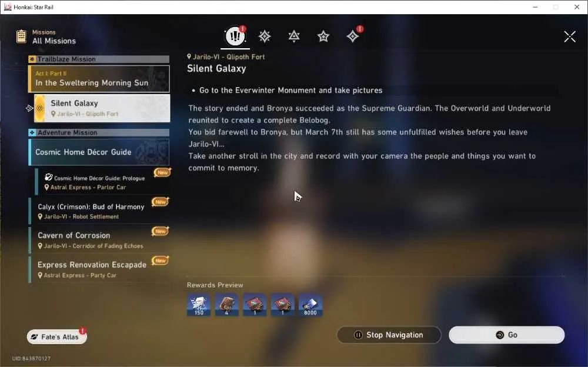
Task: Click the 'Go to the Everwinter Monument' objective text
Action: [291, 90]
